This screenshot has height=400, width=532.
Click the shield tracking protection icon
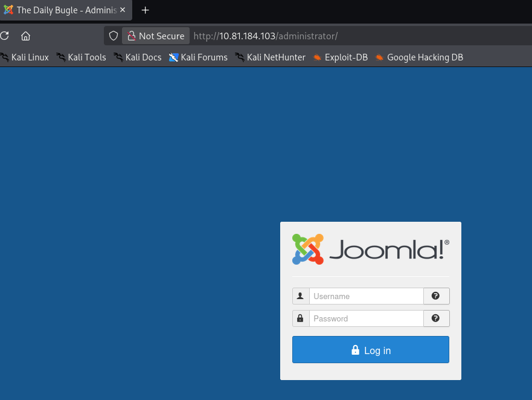point(113,36)
